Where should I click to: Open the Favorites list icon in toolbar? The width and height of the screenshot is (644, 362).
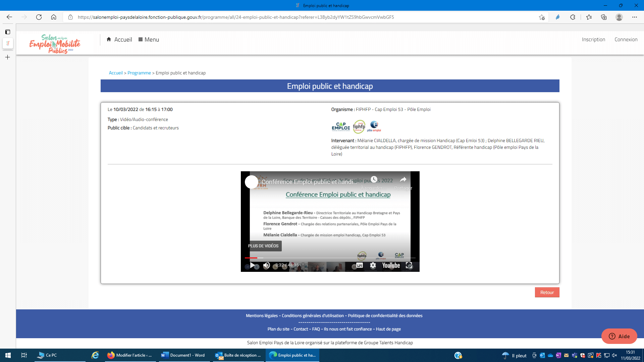[x=589, y=17]
